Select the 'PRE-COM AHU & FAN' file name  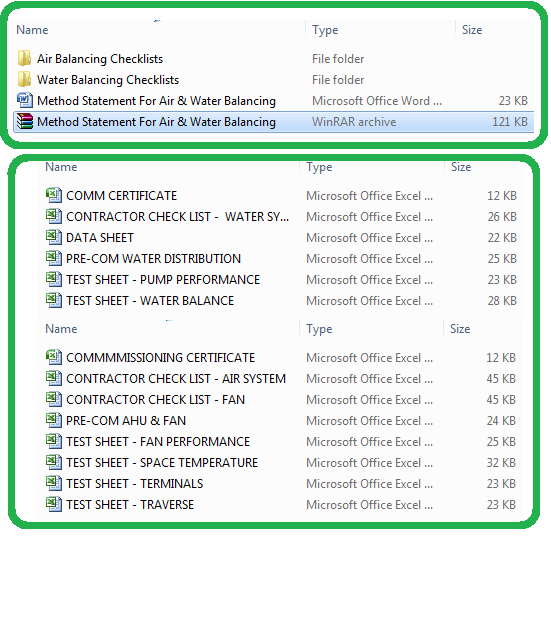tap(126, 421)
